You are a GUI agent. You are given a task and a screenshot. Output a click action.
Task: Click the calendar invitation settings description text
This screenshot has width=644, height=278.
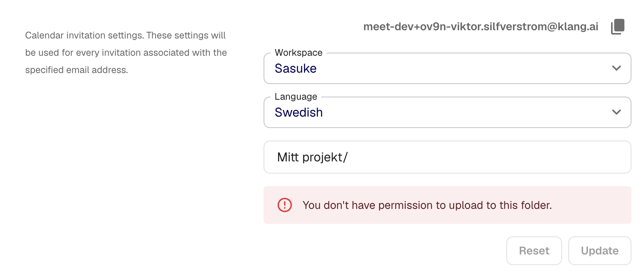pos(126,52)
